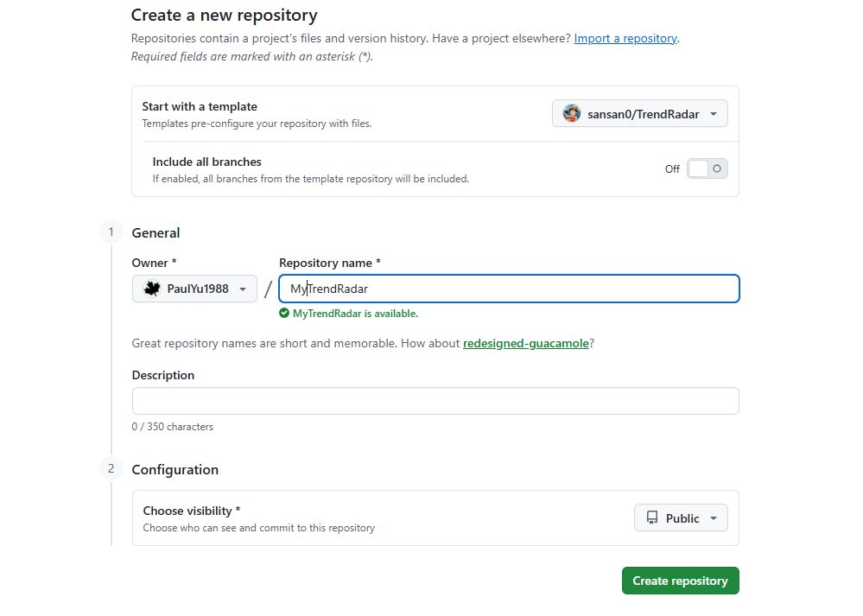
Task: Click into the Repository name field
Action: point(518,289)
